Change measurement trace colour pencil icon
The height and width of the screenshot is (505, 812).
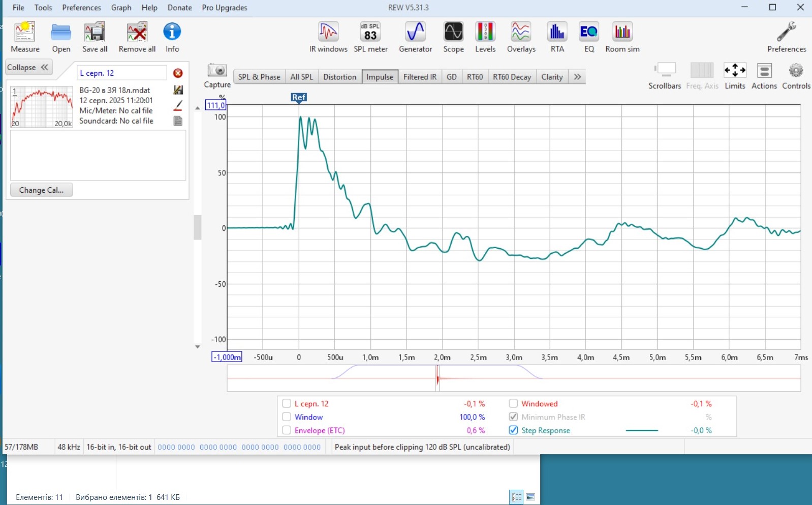178,105
